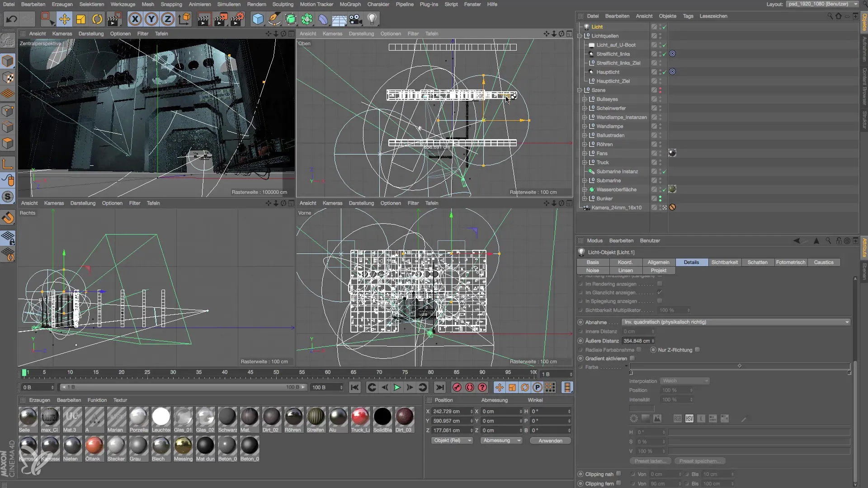Click the Undo arrow icon
Viewport: 868px width, 488px height.
click(12, 19)
